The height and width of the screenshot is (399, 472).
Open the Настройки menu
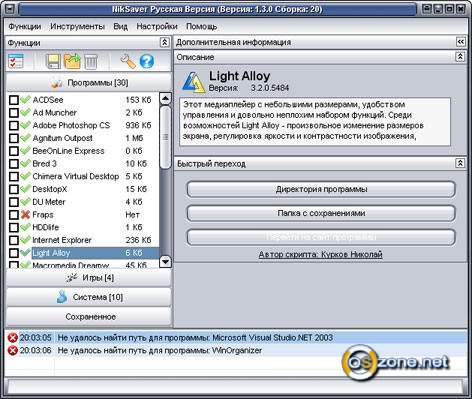click(157, 26)
